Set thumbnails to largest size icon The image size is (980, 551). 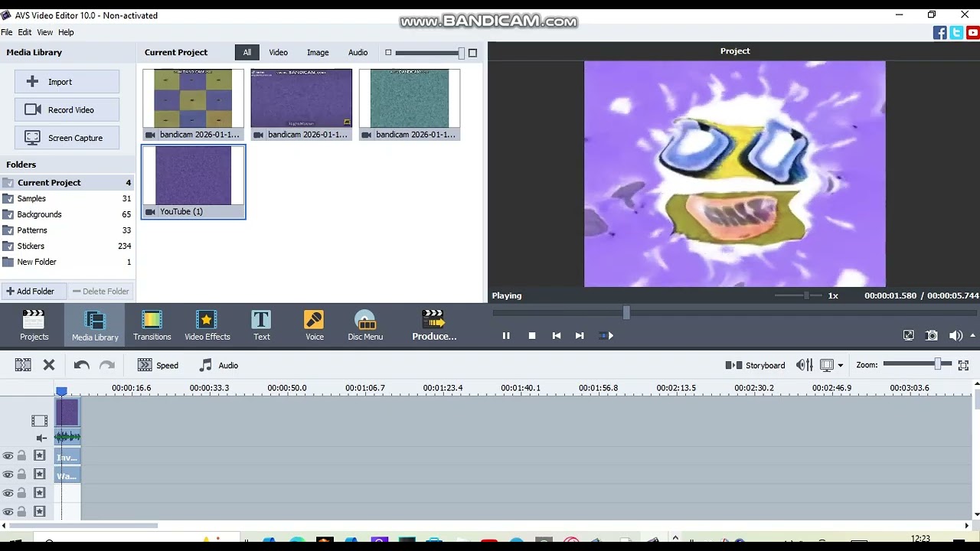(472, 53)
